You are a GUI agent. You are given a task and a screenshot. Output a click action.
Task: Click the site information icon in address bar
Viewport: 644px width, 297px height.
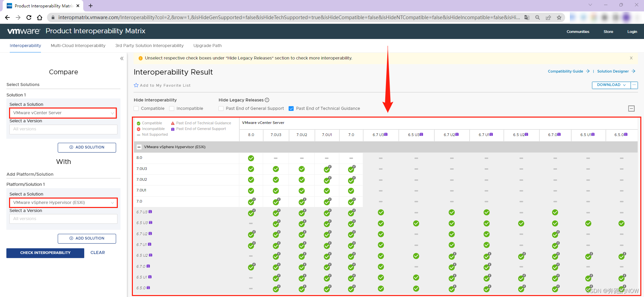[52, 17]
